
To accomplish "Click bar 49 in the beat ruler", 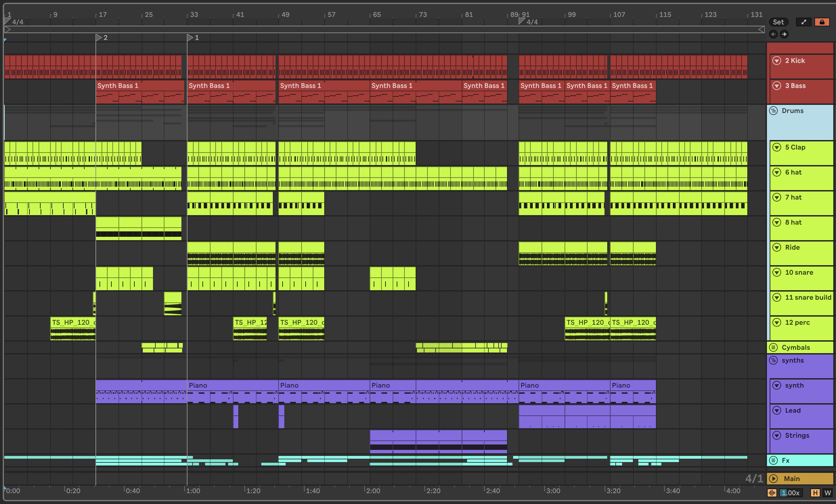I will (x=286, y=15).
